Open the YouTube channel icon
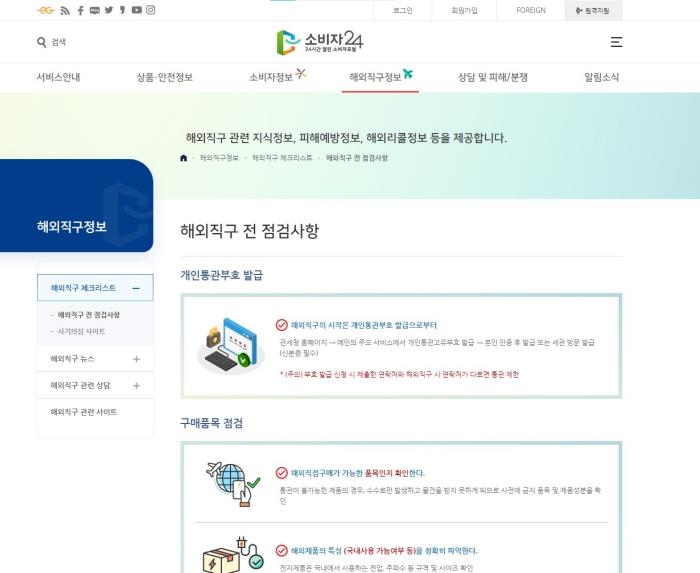Image resolution: width=700 pixels, height=573 pixels. 137,10
